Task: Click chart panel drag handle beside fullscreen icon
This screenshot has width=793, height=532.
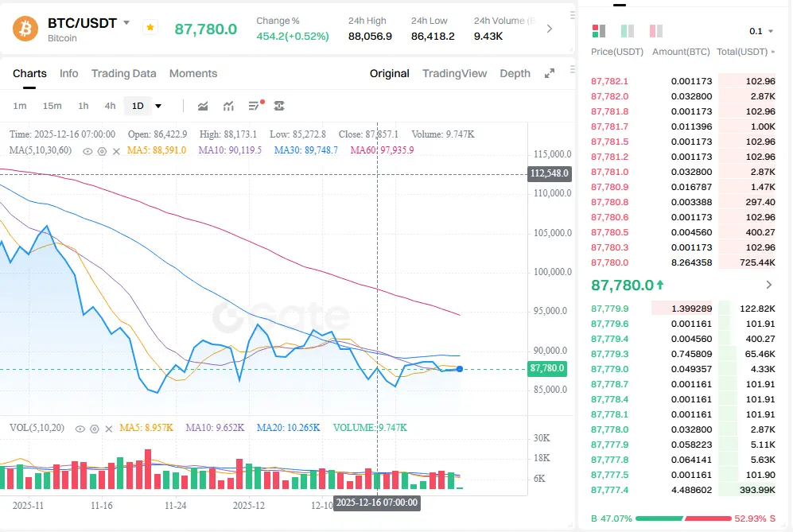Action: pos(572,68)
